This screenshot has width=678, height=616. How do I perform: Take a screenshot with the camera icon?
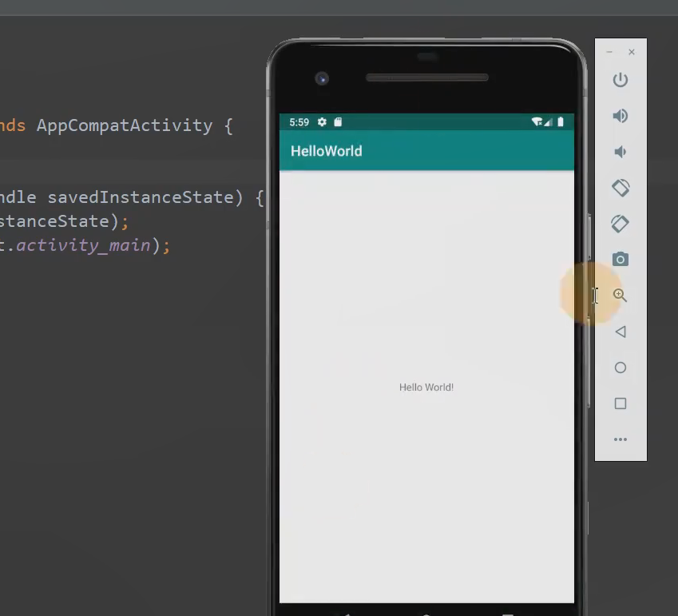tap(620, 259)
